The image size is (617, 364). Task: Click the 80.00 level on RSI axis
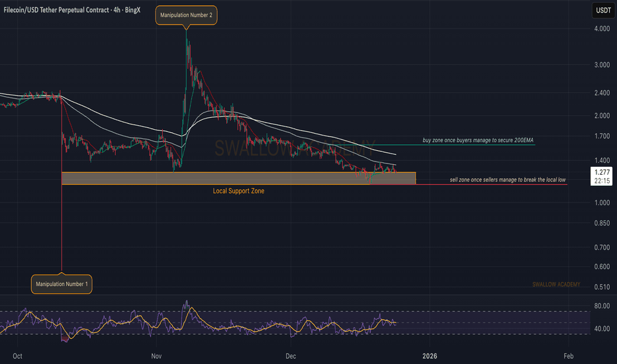602,306
